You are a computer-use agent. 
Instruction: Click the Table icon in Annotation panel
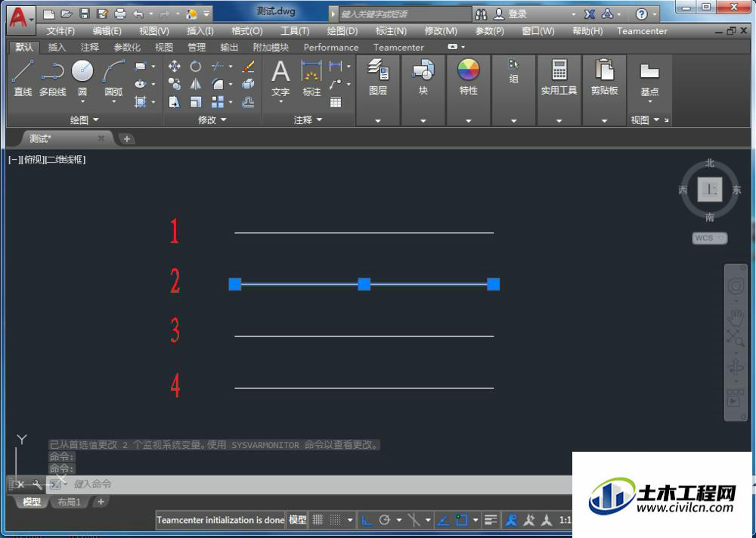(x=336, y=102)
